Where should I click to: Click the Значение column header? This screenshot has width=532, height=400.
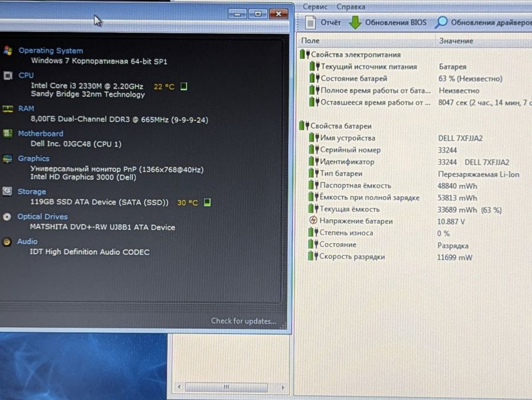(484, 41)
